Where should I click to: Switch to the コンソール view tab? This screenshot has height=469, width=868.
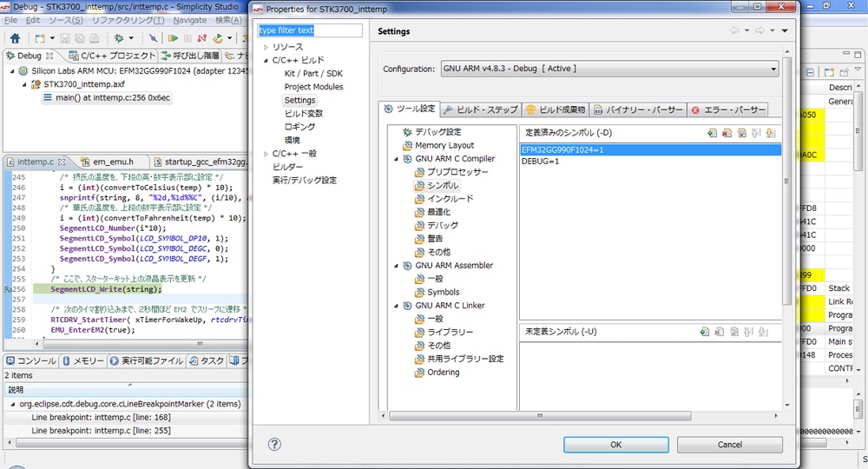31,361
